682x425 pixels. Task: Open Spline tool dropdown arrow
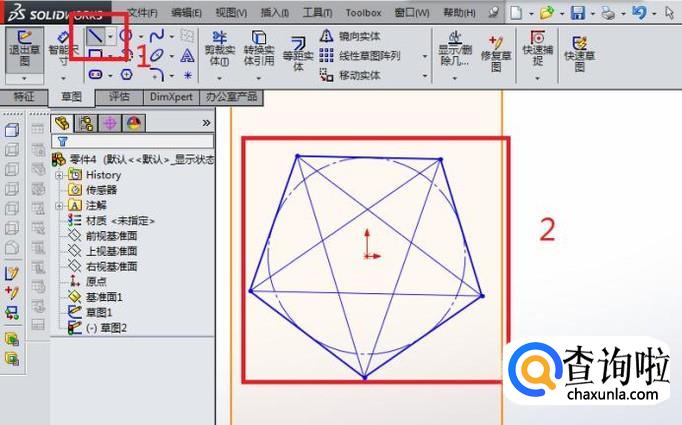pyautogui.click(x=172, y=37)
